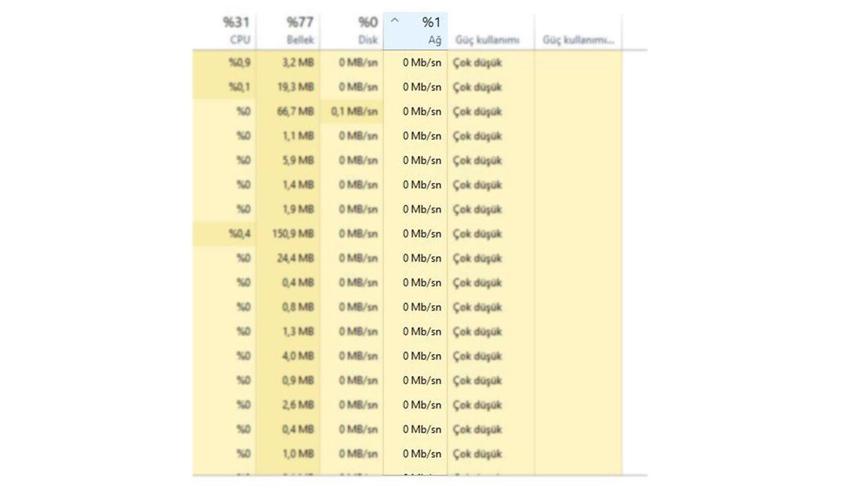Select the process with %0,1 CPU usage

click(x=238, y=87)
